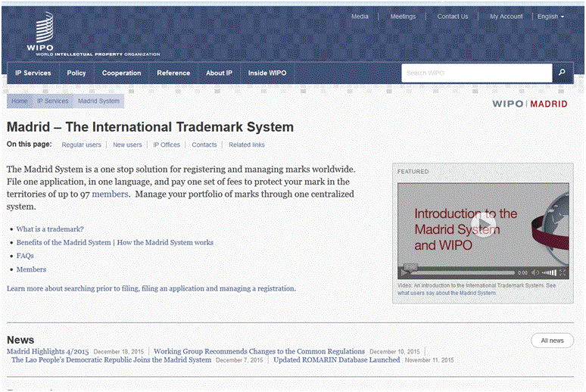Open 'Working Group Recommends Changes' news item
The width and height of the screenshot is (586, 392).
click(x=260, y=352)
